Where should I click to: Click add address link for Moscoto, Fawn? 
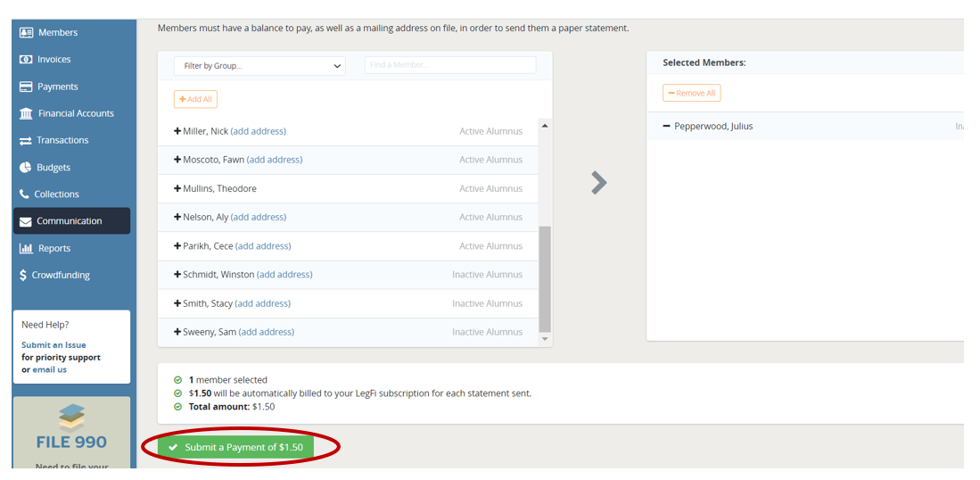pyautogui.click(x=275, y=160)
